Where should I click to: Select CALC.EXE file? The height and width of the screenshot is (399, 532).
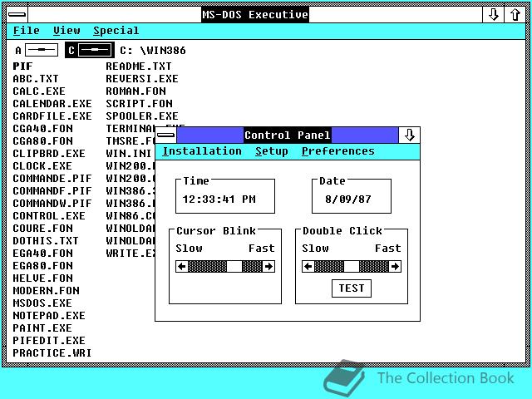(39, 91)
